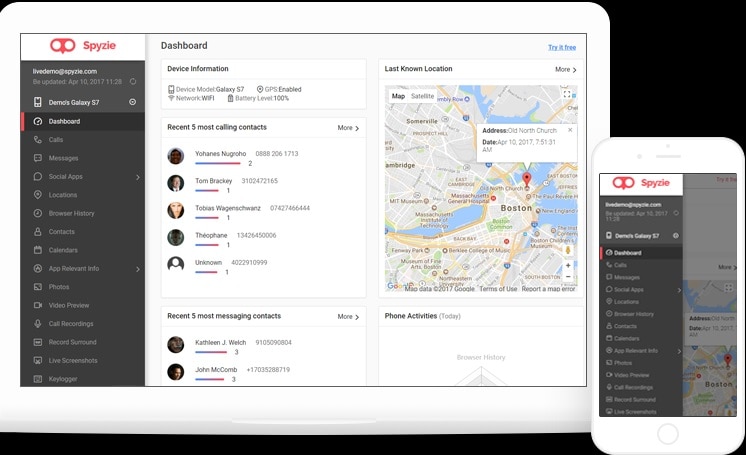Expand the App Relevant Info chevron
746x455 pixels.
[137, 269]
